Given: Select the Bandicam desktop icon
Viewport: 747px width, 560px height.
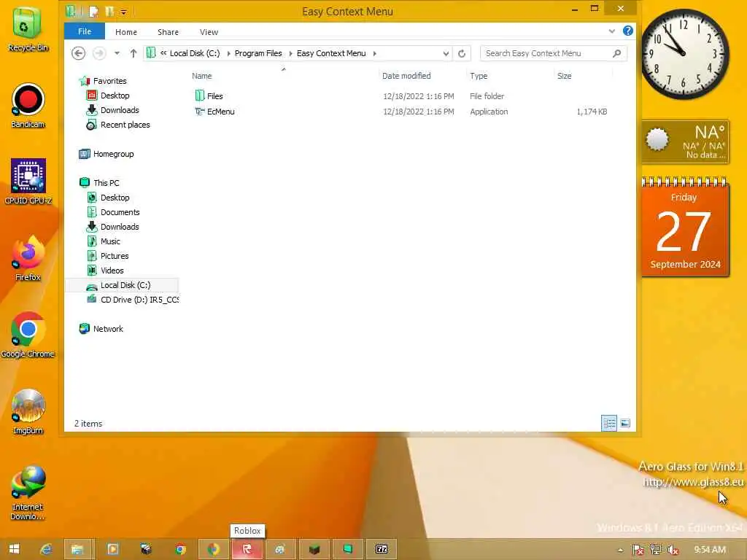Looking at the screenshot, I should [28, 106].
